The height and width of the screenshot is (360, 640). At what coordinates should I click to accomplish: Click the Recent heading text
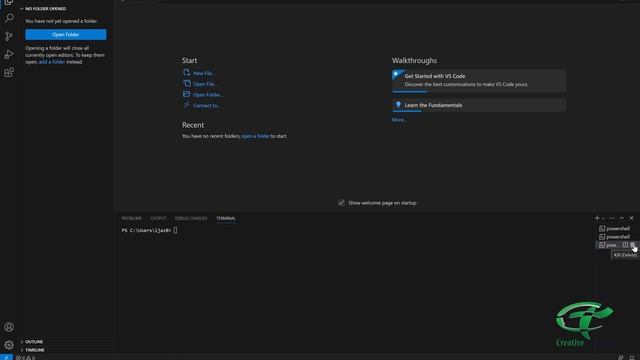pyautogui.click(x=193, y=125)
